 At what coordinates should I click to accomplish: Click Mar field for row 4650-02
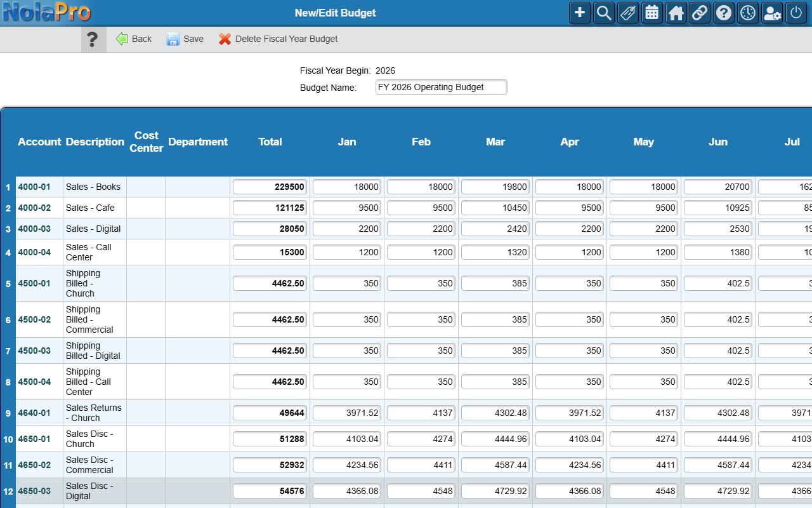coord(495,465)
